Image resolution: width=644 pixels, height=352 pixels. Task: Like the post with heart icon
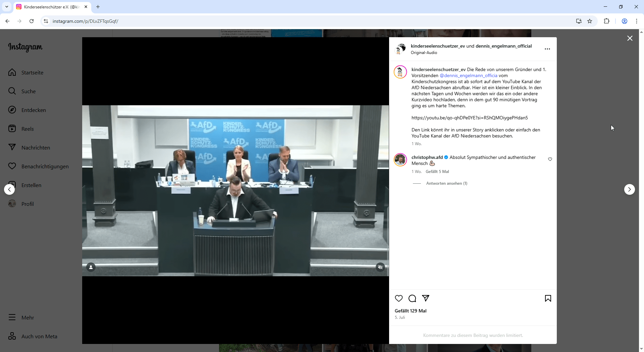pos(399,298)
